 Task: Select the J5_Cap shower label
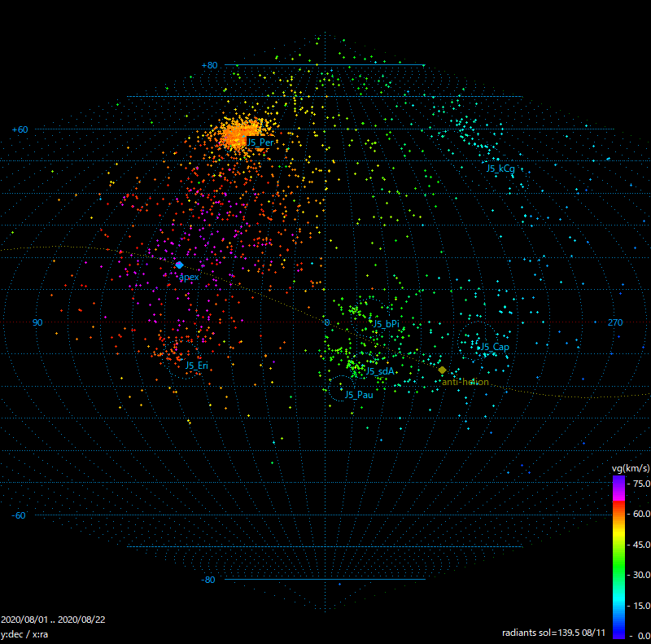495,347
